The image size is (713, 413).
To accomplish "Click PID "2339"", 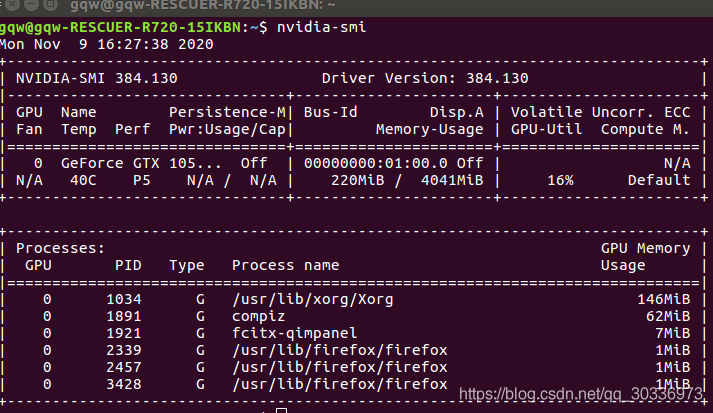I will click(124, 350).
